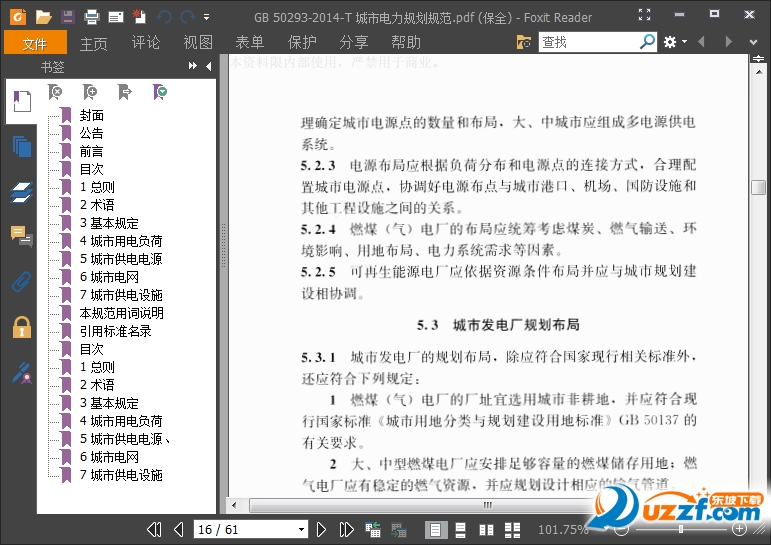The height and width of the screenshot is (545, 771).
Task: Select the 本规范用词说明 bookmark
Action: pos(121,313)
